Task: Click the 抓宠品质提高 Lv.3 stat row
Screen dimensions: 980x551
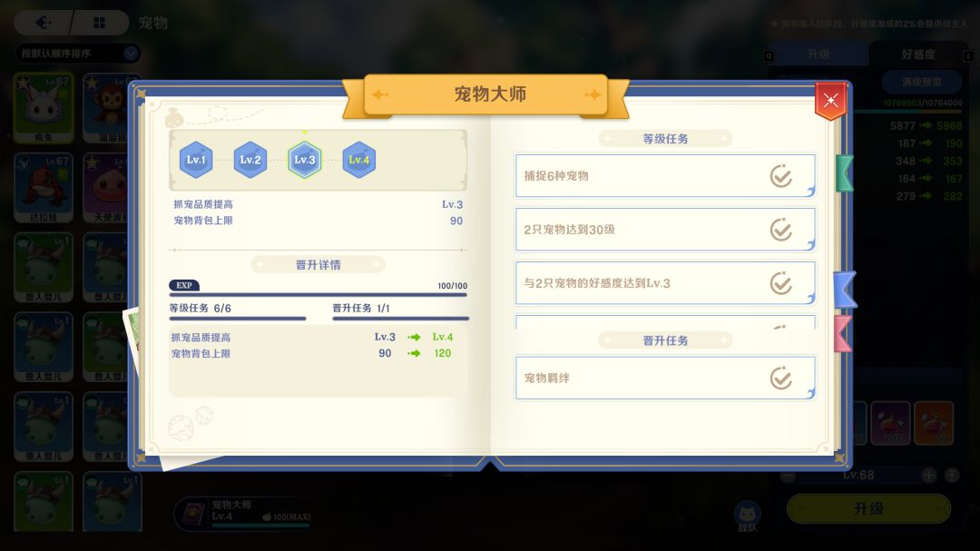Action: click(318, 204)
